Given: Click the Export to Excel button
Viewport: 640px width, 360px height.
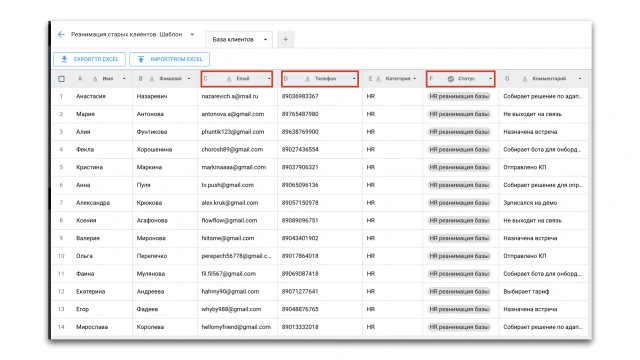Looking at the screenshot, I should coord(89,59).
